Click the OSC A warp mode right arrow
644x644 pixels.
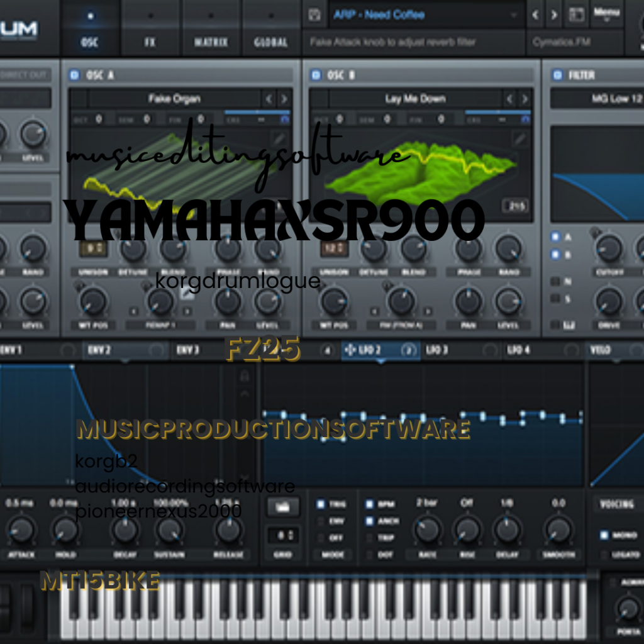[x=187, y=312]
